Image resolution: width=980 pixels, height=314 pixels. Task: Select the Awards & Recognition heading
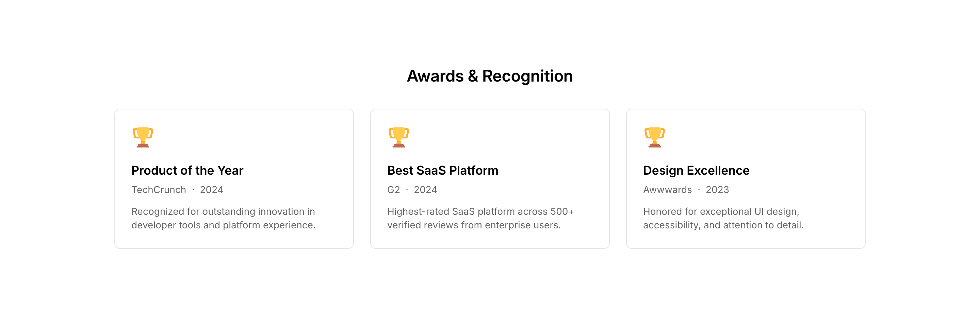click(x=490, y=76)
